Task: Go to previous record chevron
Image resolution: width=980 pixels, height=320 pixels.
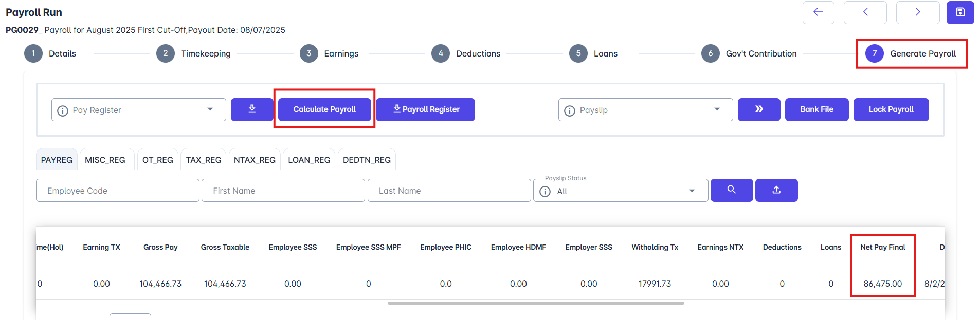Action: (865, 12)
